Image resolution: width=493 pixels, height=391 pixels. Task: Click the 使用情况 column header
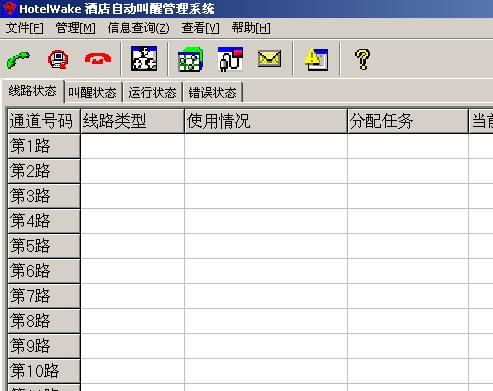click(266, 121)
